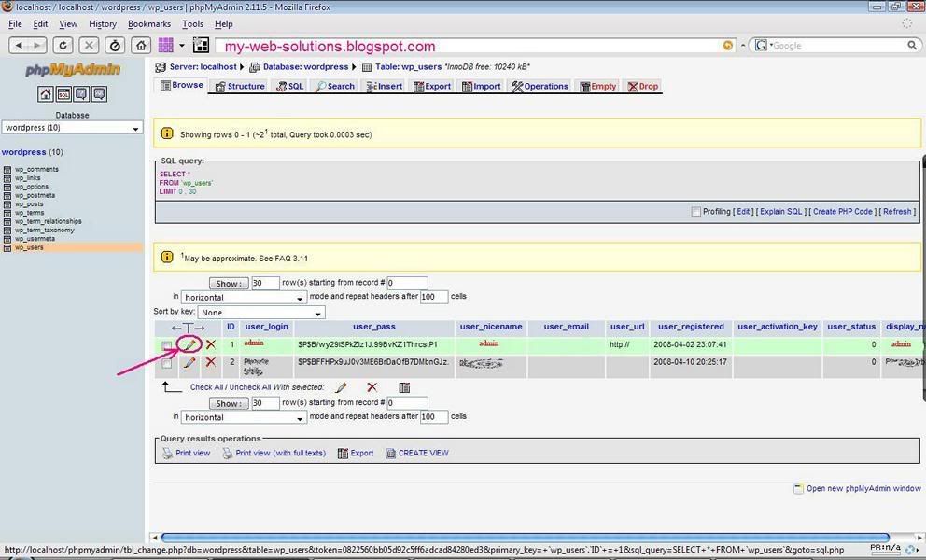Click the stopwatch icon in Firefox toolbar
926x560 pixels.
click(115, 45)
